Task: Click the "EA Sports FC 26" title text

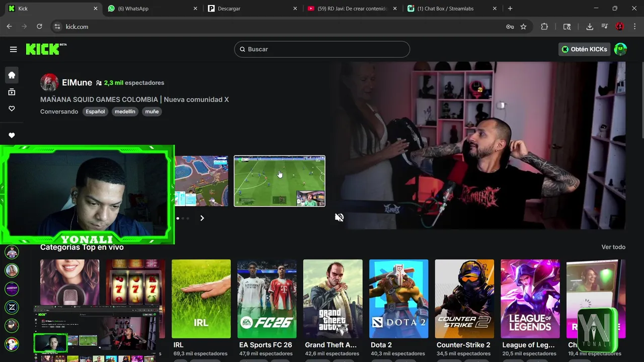Action: (x=266, y=345)
